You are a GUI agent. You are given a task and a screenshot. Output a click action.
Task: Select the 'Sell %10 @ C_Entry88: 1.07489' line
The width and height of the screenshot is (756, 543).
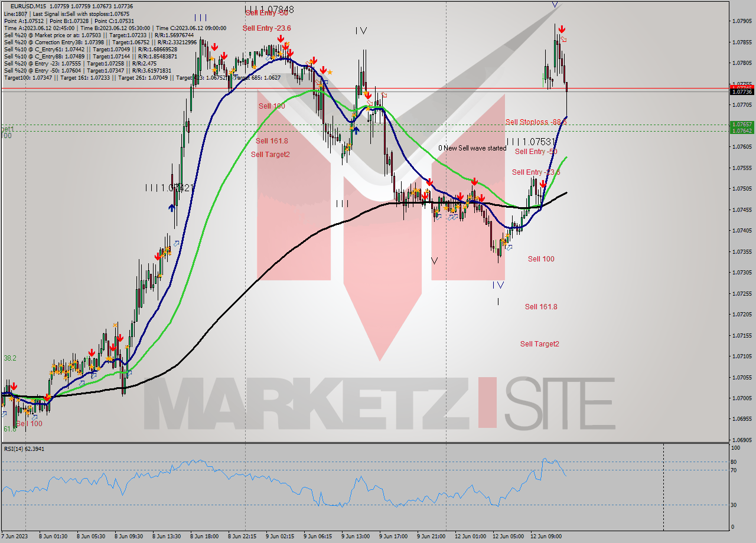point(90,56)
